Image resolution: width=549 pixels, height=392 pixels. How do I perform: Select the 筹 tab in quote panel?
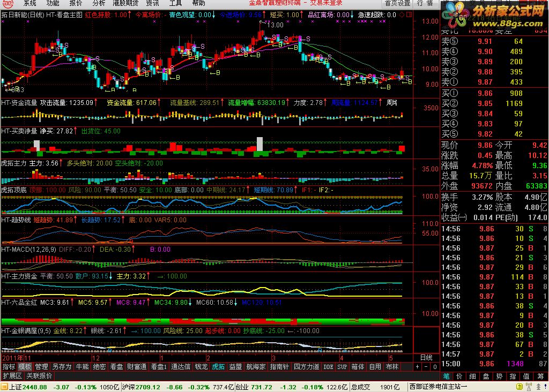point(539,376)
